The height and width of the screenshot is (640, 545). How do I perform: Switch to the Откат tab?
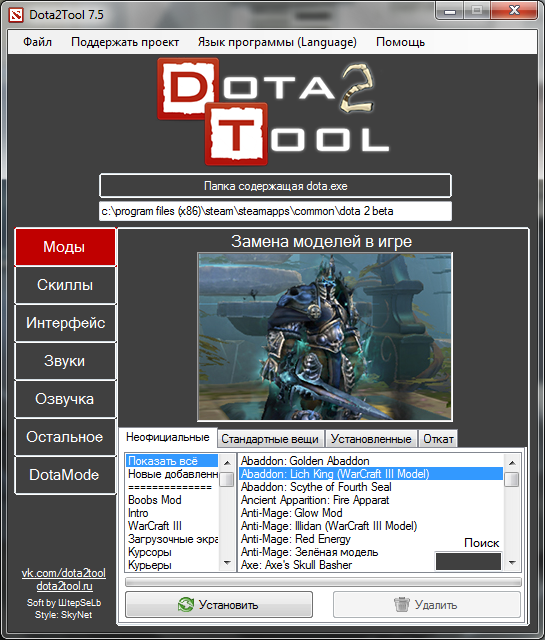[x=438, y=439]
